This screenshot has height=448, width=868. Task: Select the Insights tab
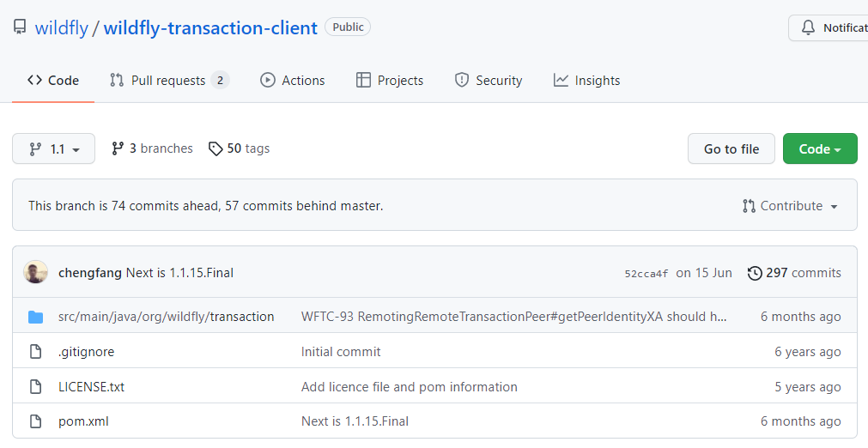point(586,81)
